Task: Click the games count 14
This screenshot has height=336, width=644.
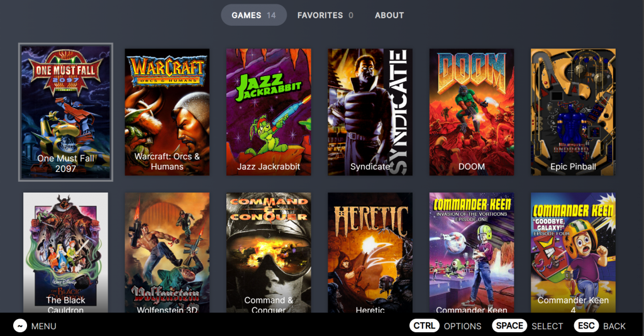Action: 271,15
